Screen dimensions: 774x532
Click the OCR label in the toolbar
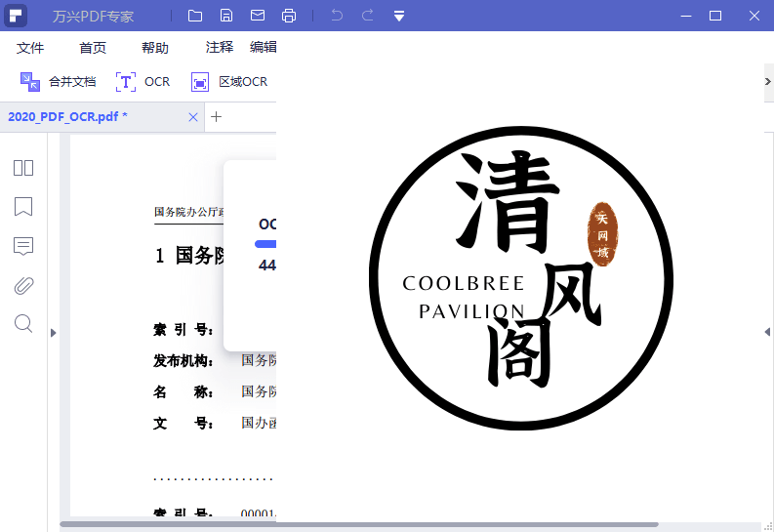pyautogui.click(x=157, y=81)
